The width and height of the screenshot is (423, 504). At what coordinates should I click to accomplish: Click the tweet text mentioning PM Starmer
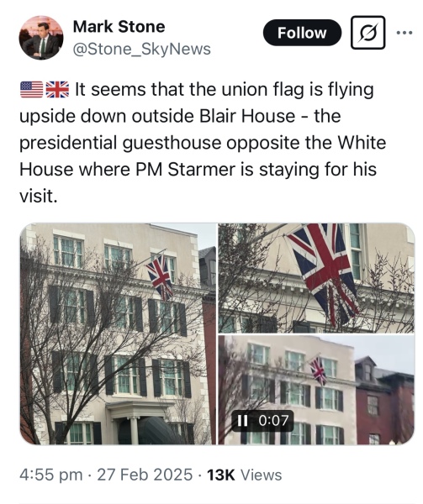[203, 143]
